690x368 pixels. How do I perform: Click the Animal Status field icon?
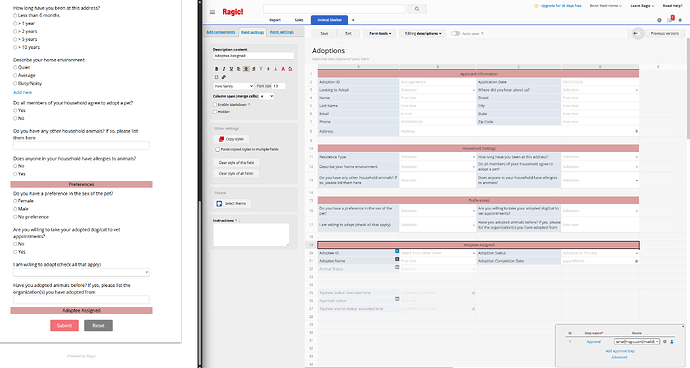[397, 267]
